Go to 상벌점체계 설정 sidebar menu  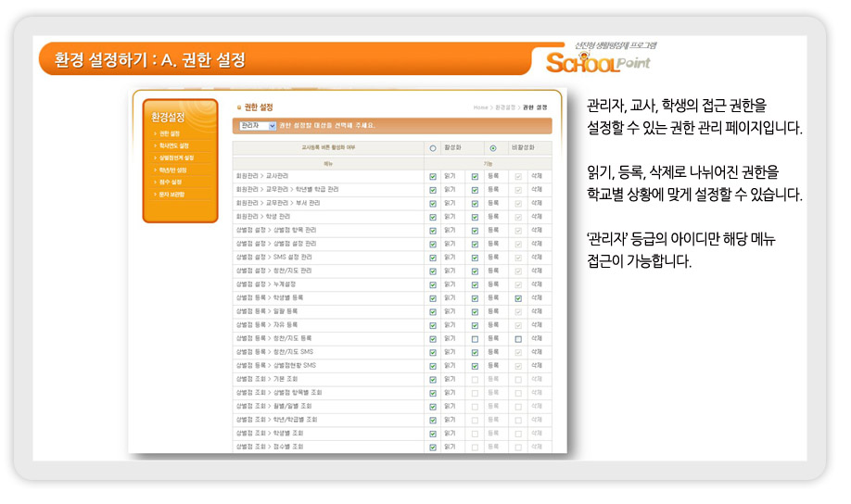(x=176, y=158)
